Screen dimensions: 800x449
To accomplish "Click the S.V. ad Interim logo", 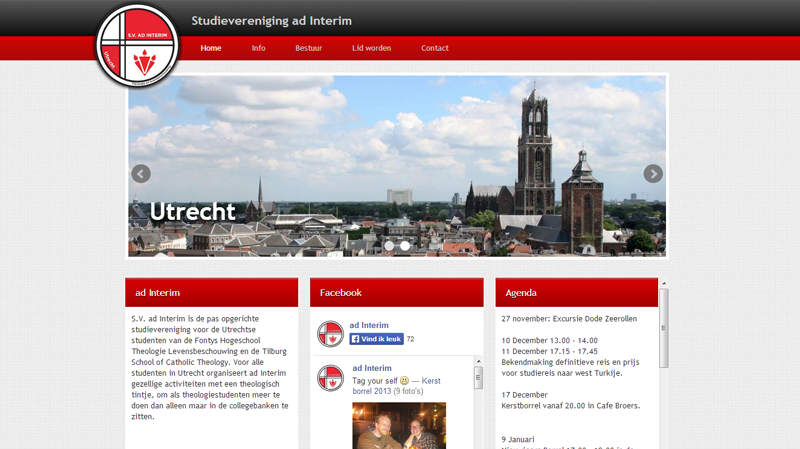I will click(x=137, y=47).
